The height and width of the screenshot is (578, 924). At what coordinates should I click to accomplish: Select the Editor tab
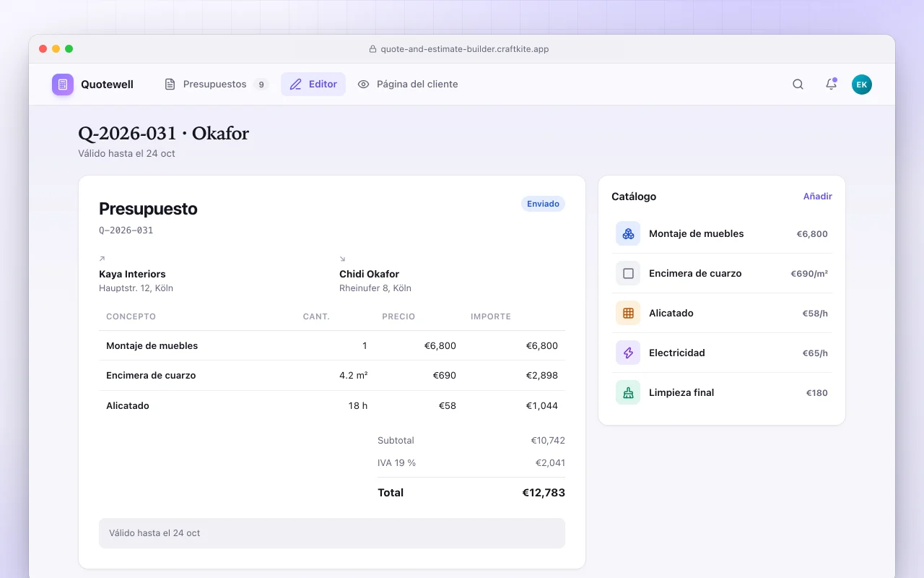click(x=313, y=85)
